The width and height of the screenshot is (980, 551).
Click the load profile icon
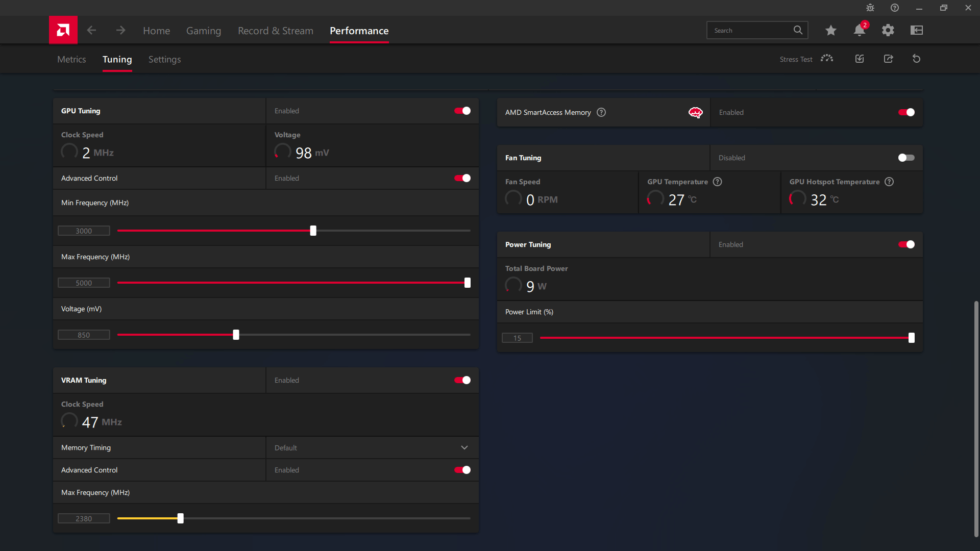(860, 59)
